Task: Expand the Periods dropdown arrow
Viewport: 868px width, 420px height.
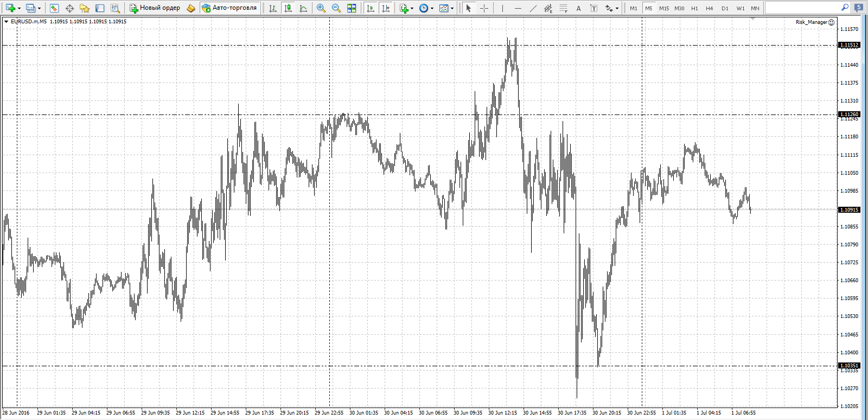Action: pyautogui.click(x=432, y=8)
